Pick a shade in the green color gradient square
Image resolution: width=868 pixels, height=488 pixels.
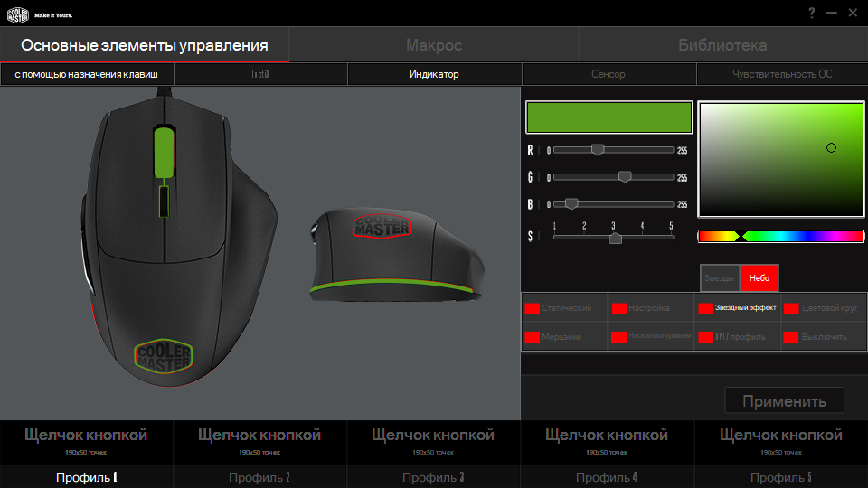781,159
